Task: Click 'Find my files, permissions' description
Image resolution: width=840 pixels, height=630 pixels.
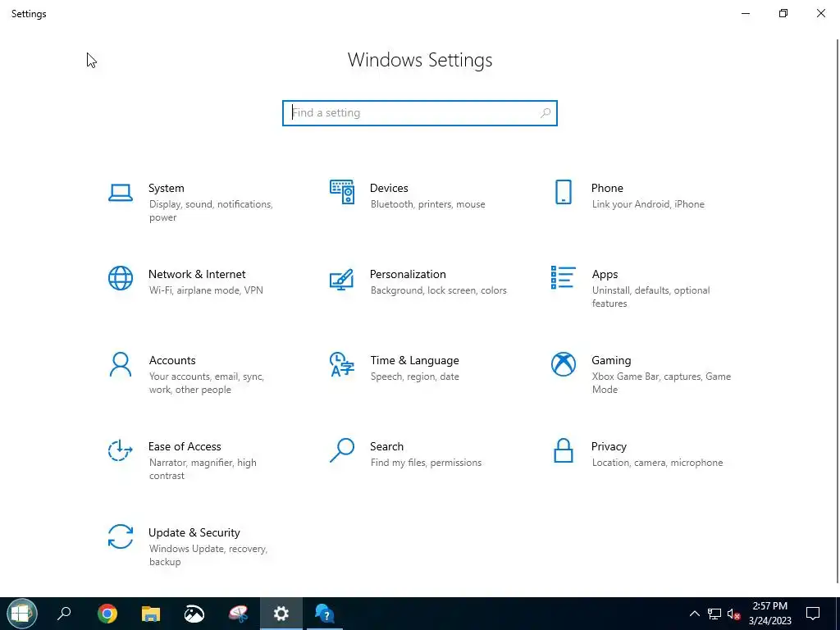Action: click(426, 463)
